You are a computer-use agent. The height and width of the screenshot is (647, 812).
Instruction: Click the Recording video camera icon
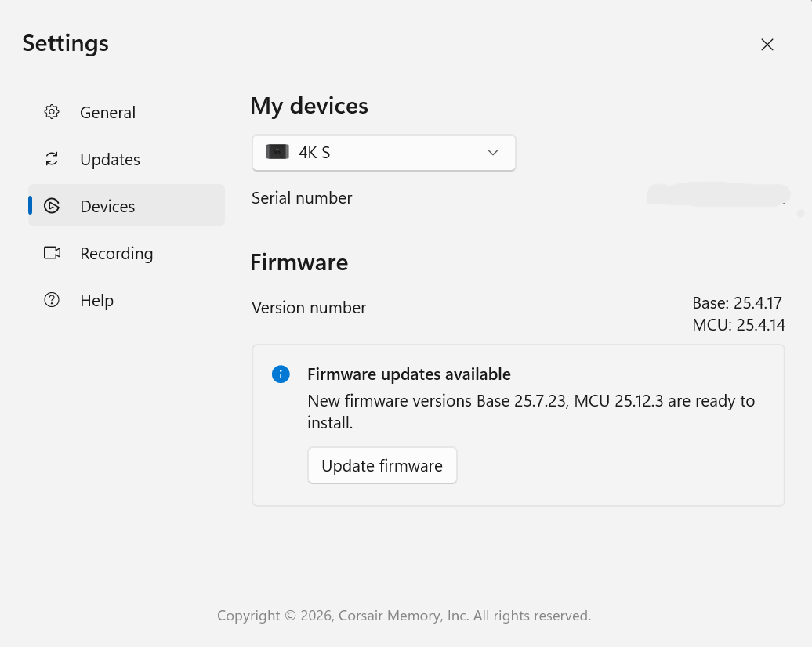(x=51, y=253)
